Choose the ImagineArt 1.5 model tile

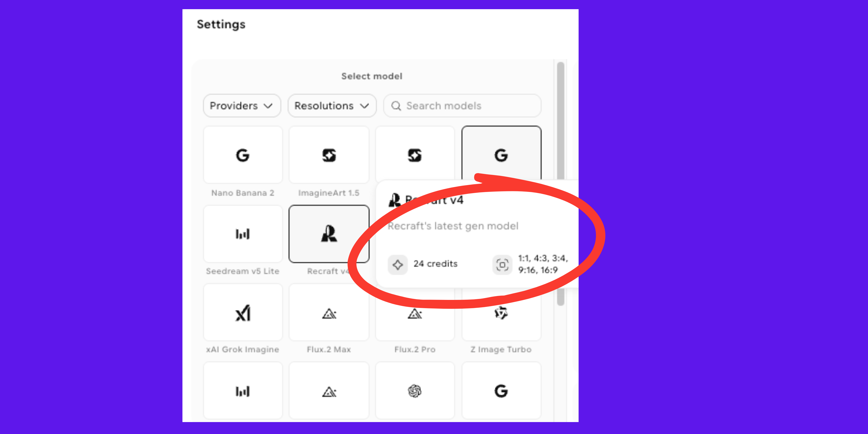click(x=329, y=155)
